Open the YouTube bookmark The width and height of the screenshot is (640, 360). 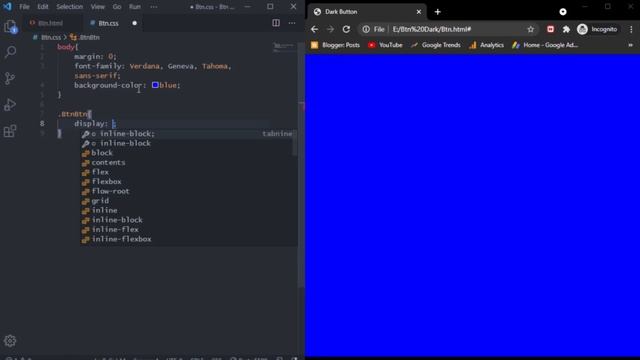(x=385, y=45)
